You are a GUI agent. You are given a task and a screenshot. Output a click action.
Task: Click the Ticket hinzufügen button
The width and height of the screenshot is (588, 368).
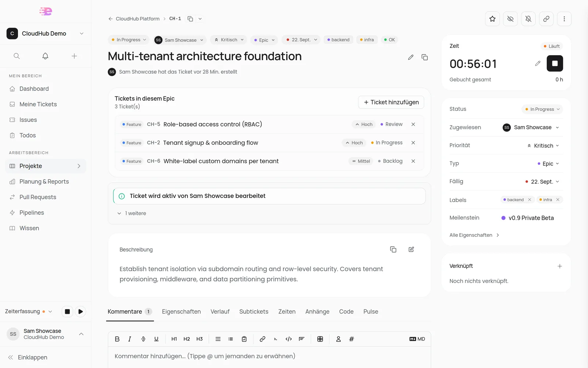tap(391, 102)
